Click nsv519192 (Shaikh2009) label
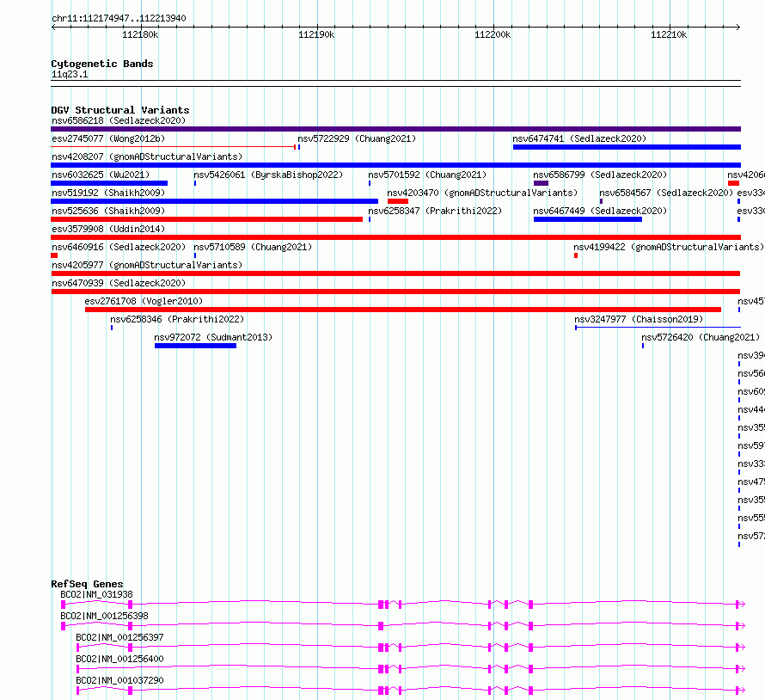Viewport: 765px width, 700px height. click(x=108, y=193)
